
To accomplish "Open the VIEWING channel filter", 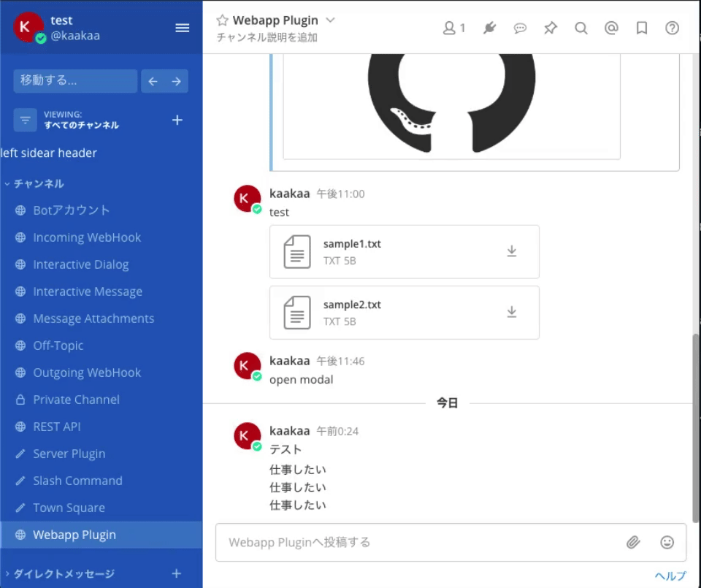I will (25, 120).
